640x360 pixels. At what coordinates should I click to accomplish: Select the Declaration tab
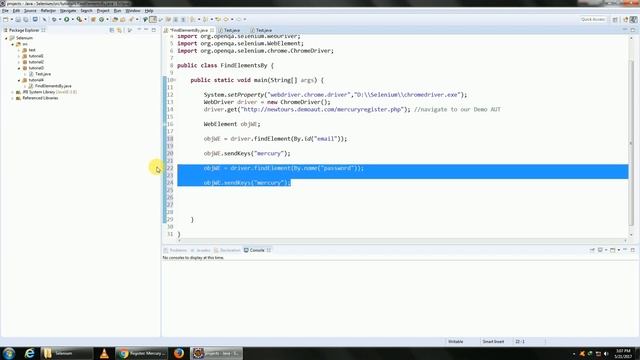pyautogui.click(x=227, y=250)
